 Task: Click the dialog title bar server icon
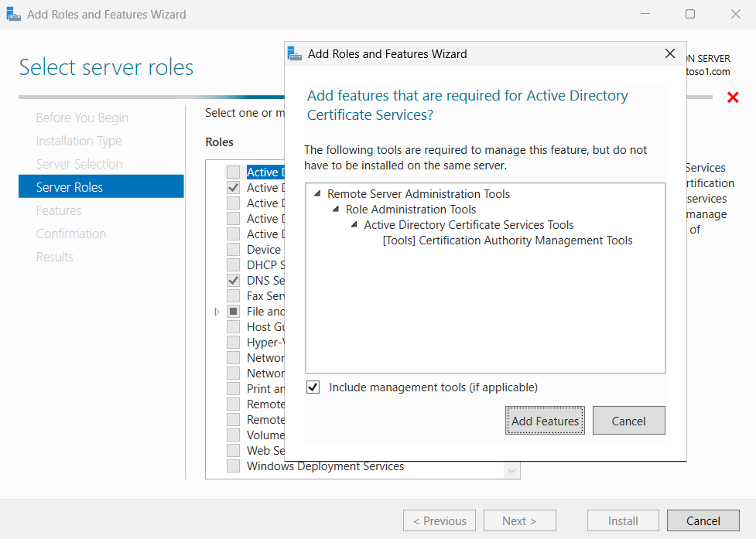pos(295,53)
